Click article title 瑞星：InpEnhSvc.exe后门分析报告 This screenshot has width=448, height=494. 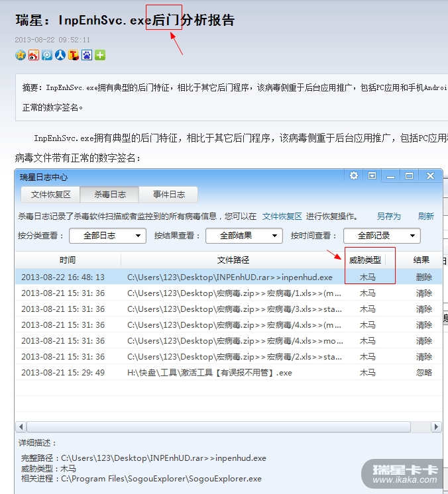point(125,20)
